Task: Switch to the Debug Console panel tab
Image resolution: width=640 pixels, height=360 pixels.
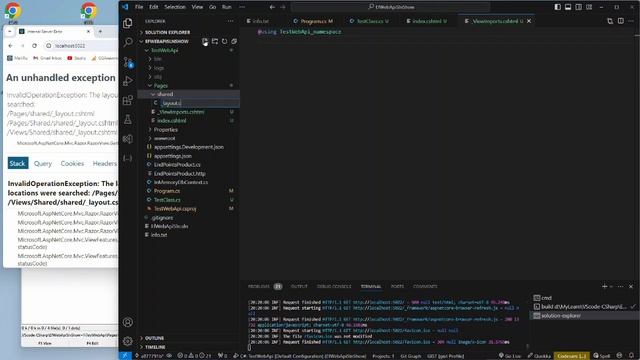Action: tap(334, 287)
